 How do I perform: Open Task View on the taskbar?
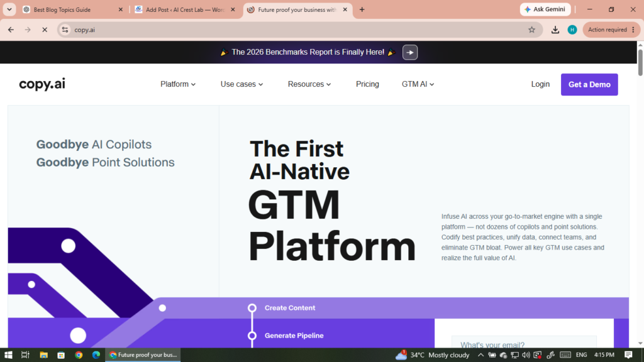[x=25, y=354]
